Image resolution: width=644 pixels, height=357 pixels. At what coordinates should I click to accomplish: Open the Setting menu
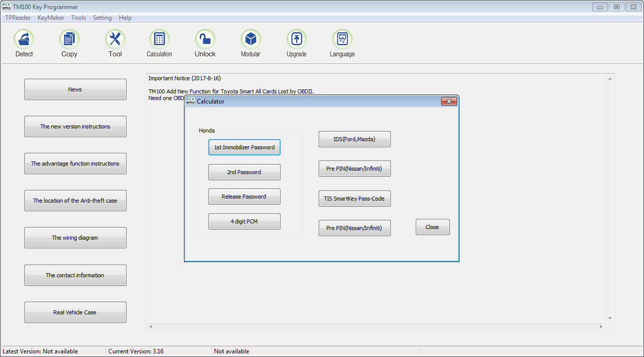[102, 18]
